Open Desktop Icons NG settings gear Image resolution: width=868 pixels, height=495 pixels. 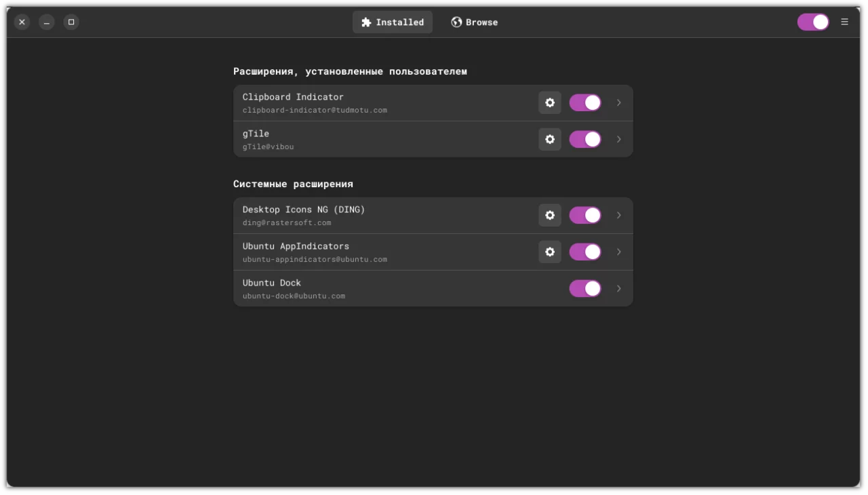click(x=549, y=215)
